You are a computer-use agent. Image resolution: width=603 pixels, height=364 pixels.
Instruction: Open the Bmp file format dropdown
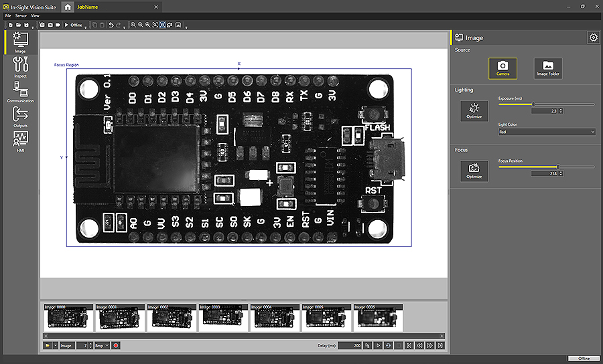102,345
